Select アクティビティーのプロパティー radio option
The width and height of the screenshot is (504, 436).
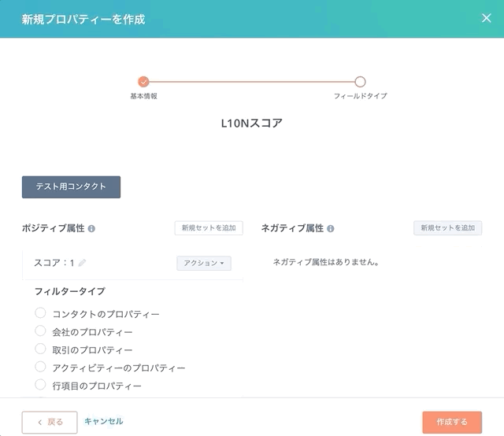point(40,367)
